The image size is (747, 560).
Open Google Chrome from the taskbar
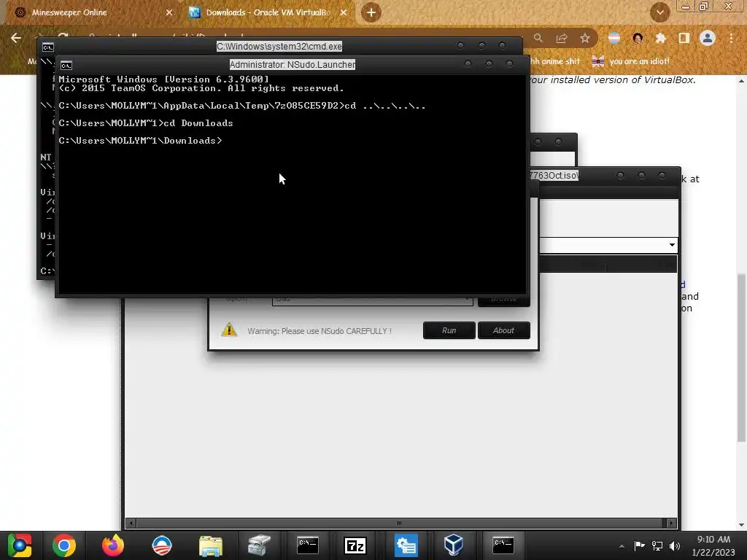64,545
